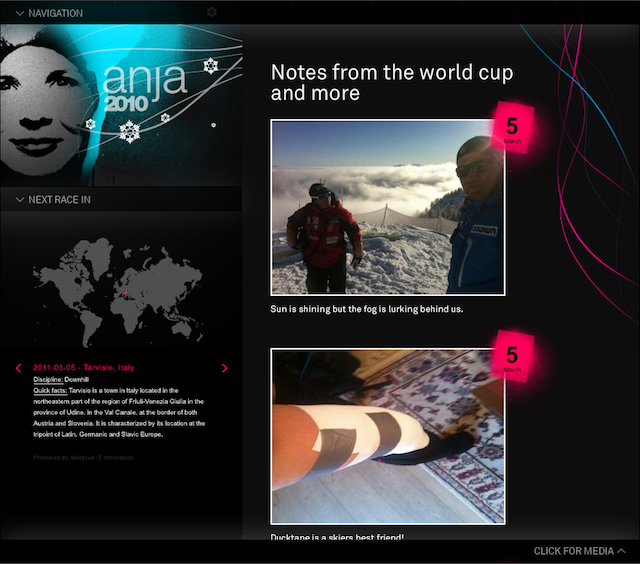640x564 pixels.
Task: Open the world map graphic
Action: click(x=118, y=292)
